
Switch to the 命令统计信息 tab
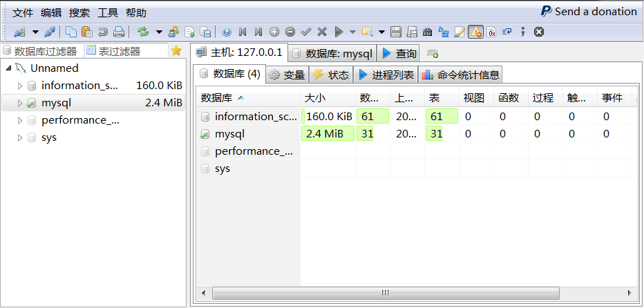tap(460, 75)
